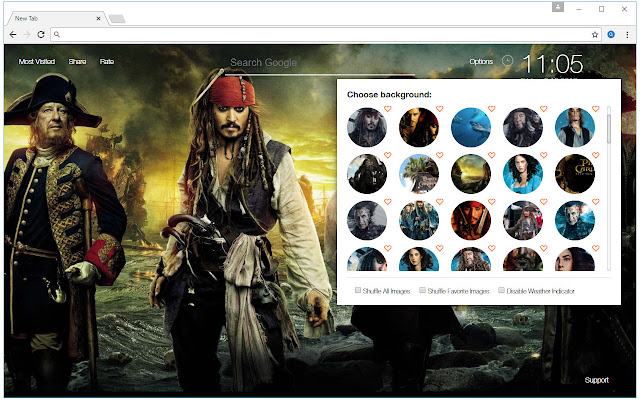Enable Shuffle All Images checkbox

[358, 290]
